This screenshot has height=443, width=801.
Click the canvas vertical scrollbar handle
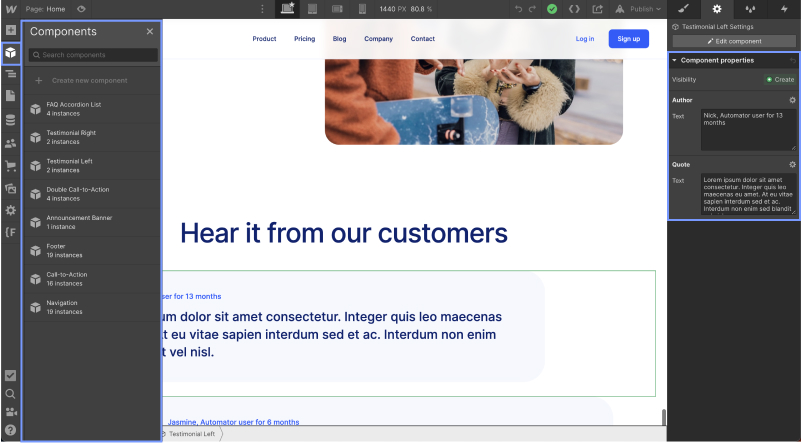point(664,417)
